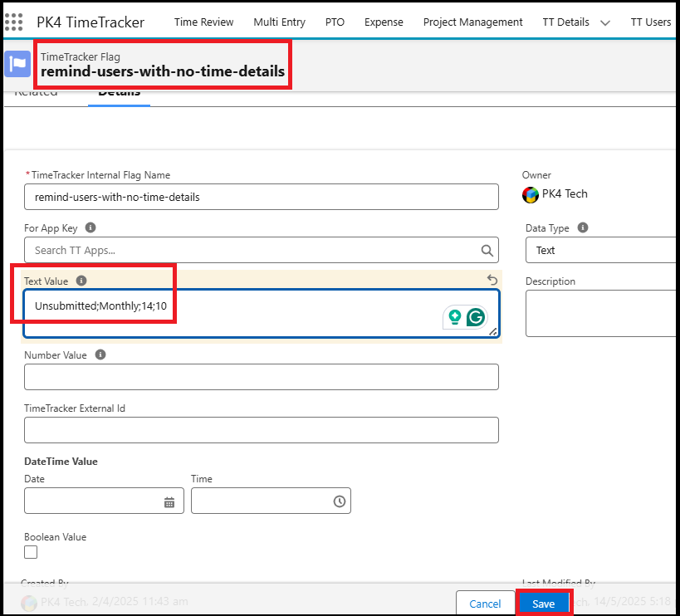Cancel editing the record

485,604
